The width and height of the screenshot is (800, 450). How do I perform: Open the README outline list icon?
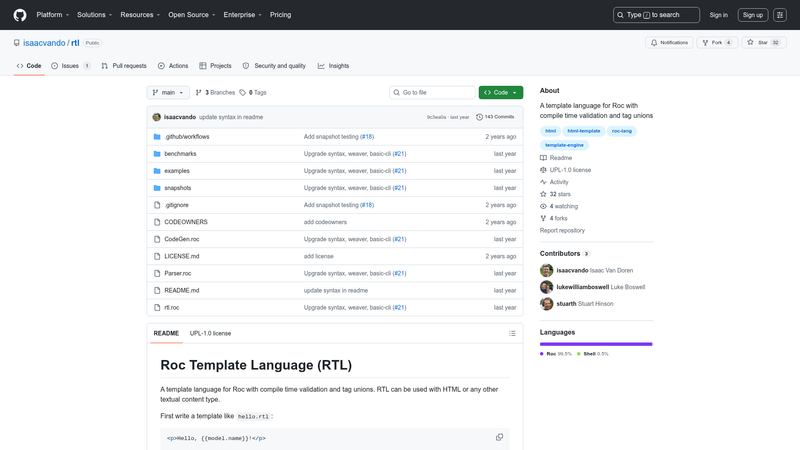coord(512,333)
